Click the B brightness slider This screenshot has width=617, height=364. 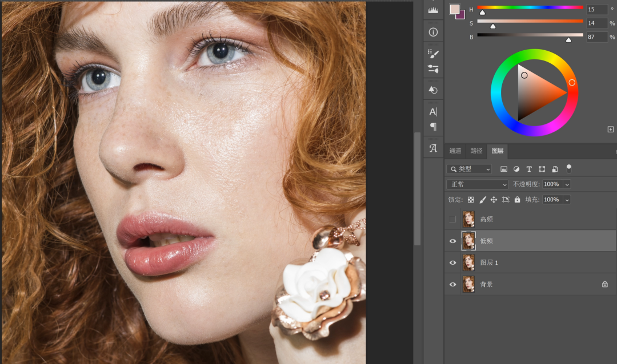(530, 35)
